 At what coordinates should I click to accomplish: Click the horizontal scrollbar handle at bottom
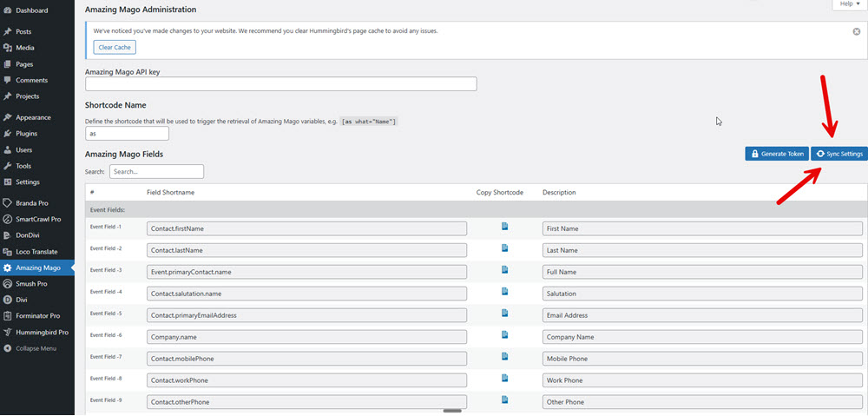(452, 411)
